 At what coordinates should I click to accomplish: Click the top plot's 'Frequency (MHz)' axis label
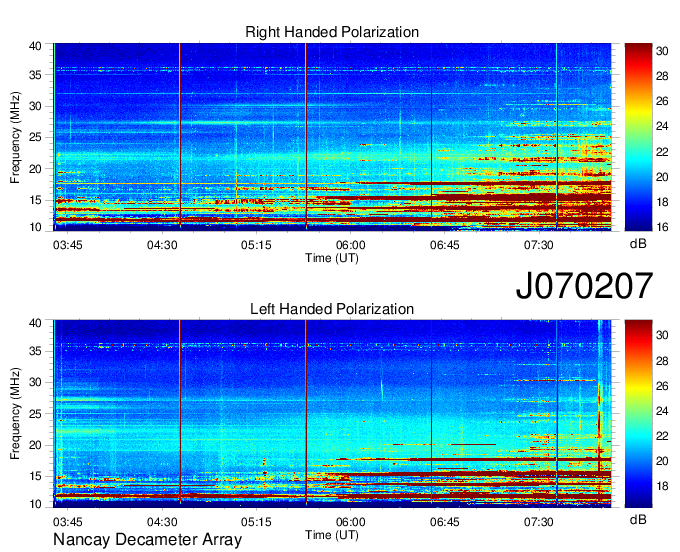tap(15, 137)
